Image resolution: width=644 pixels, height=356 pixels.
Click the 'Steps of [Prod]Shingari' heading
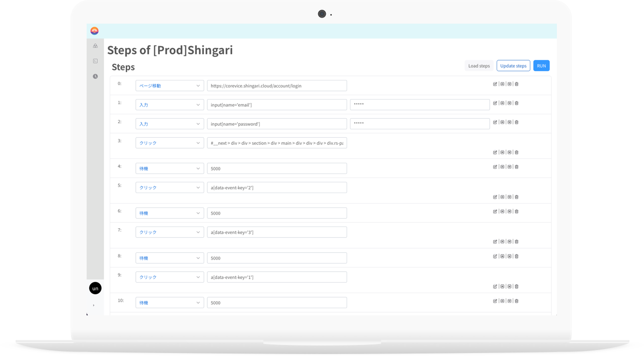click(x=170, y=50)
